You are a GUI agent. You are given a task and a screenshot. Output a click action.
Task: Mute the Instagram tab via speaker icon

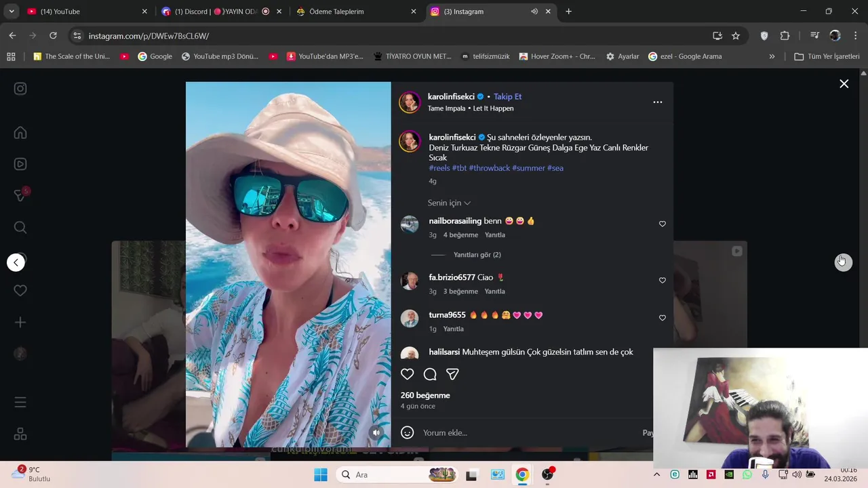(x=534, y=12)
